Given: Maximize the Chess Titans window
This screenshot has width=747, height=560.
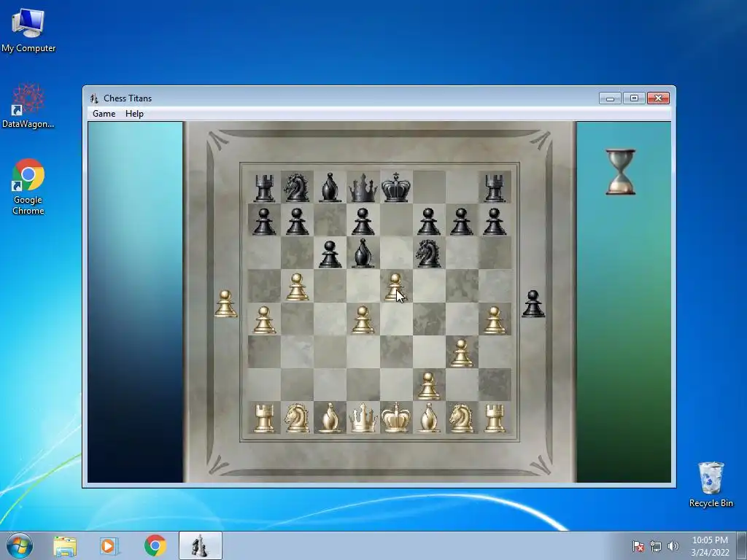Looking at the screenshot, I should 634,98.
